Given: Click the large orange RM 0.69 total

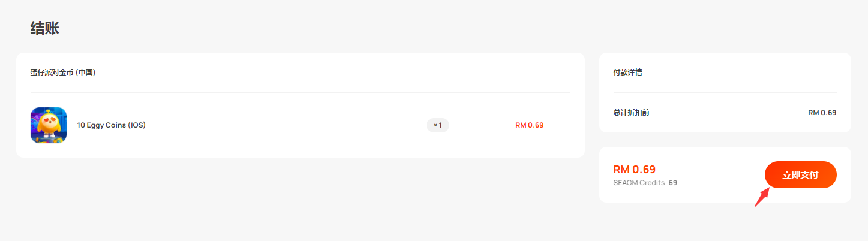Looking at the screenshot, I should 635,170.
